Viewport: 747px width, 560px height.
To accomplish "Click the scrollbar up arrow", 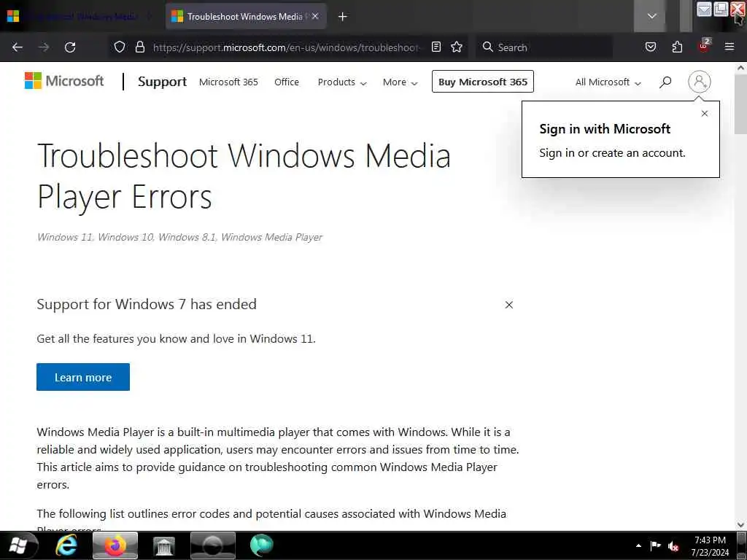I will (x=740, y=68).
